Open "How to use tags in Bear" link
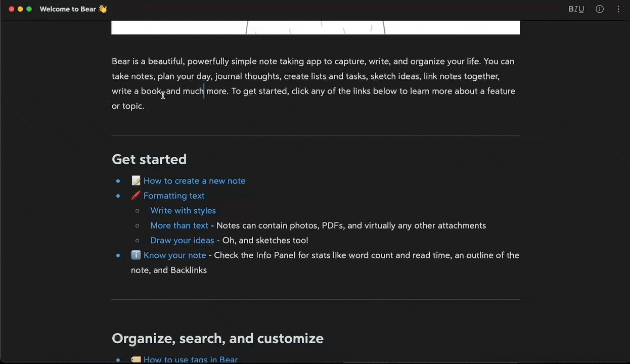630x364 pixels. point(190,359)
